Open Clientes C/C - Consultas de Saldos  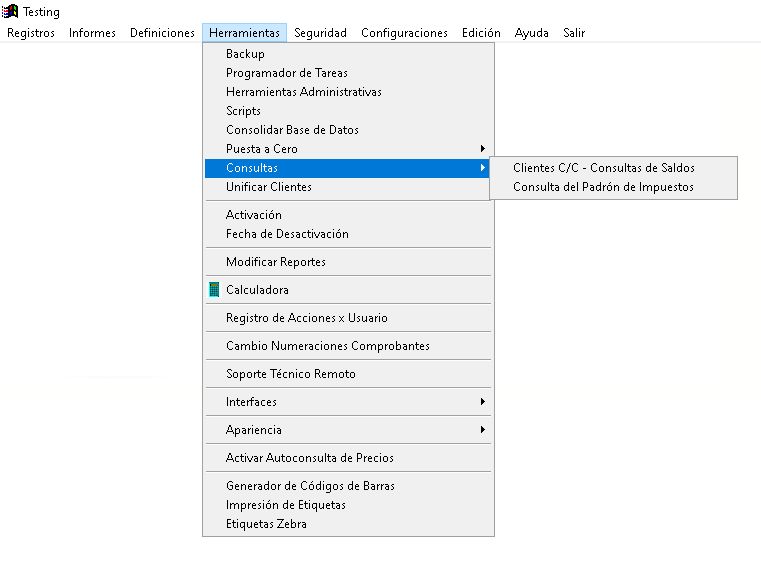tap(603, 168)
